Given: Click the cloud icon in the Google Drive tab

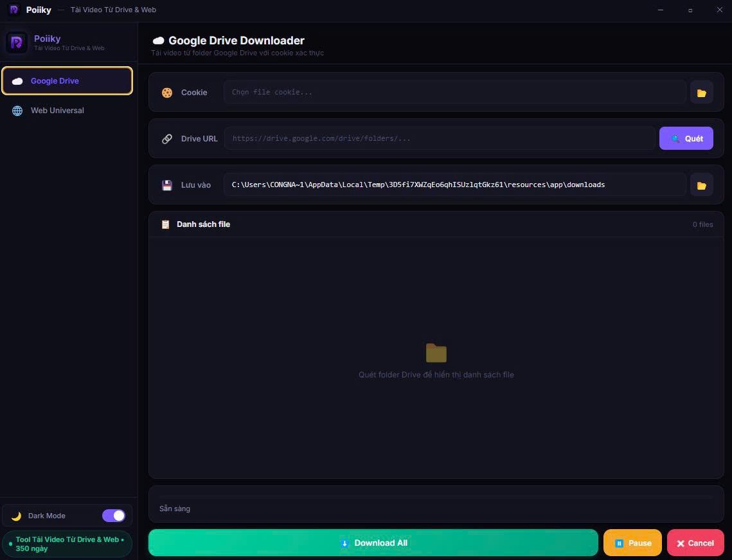Looking at the screenshot, I should [17, 81].
